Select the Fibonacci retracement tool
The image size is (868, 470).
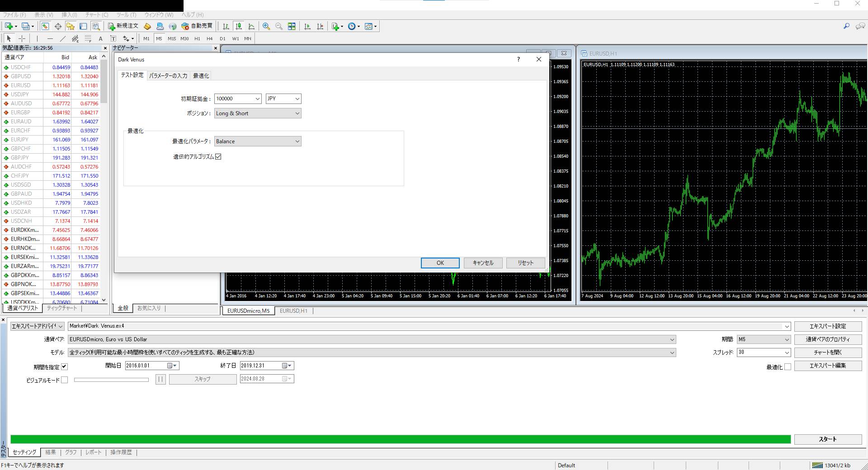tap(88, 38)
